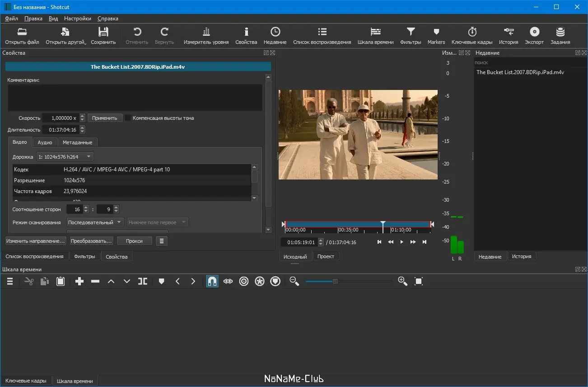Open the timeline hamburger menu
588x387 pixels.
[x=10, y=281]
